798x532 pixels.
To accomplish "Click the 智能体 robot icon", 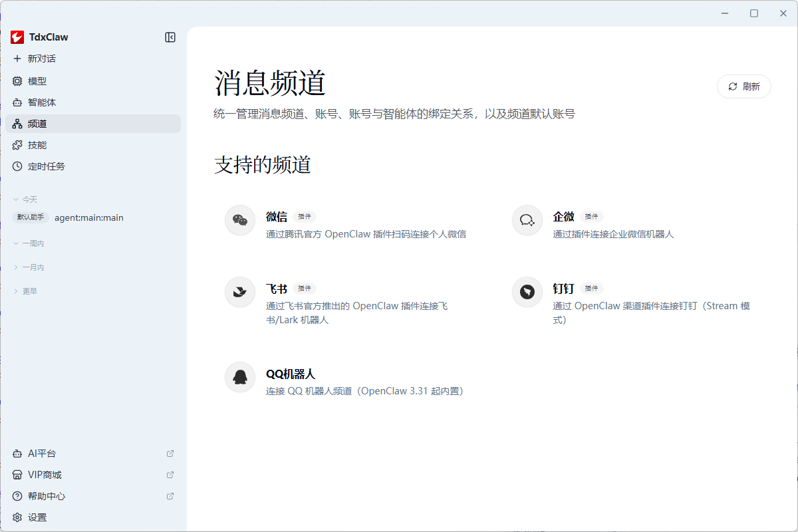I will pyautogui.click(x=17, y=102).
